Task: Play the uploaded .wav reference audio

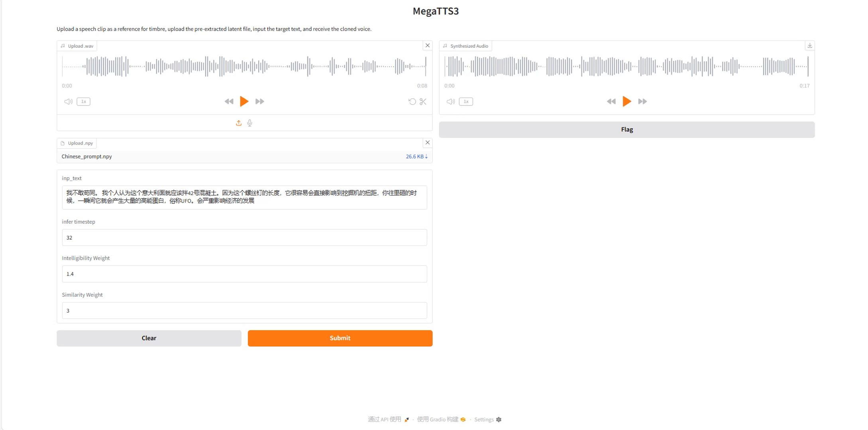Action: point(244,102)
